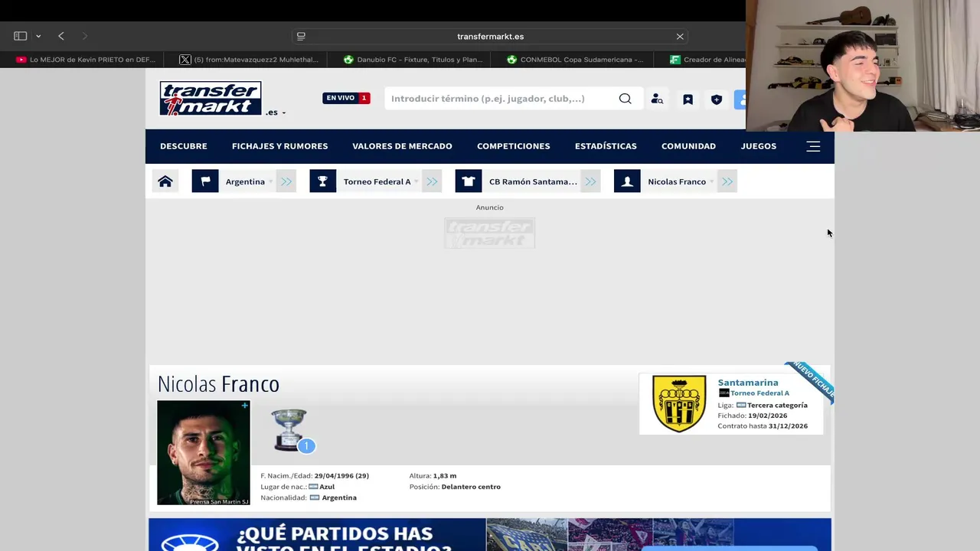Open the bookmark watchlist icon

coord(688,99)
